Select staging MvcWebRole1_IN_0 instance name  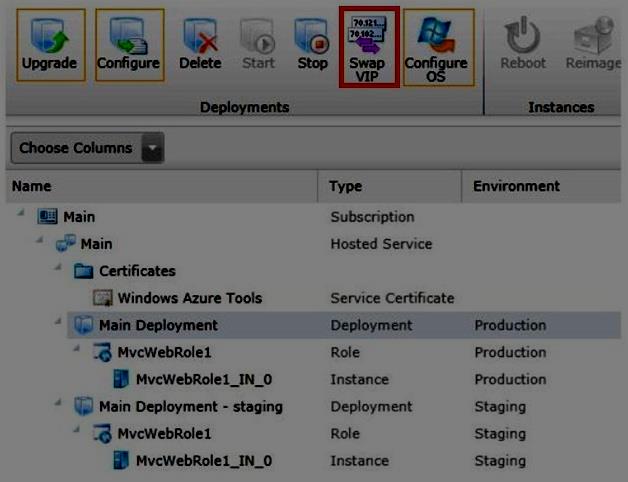pos(204,461)
